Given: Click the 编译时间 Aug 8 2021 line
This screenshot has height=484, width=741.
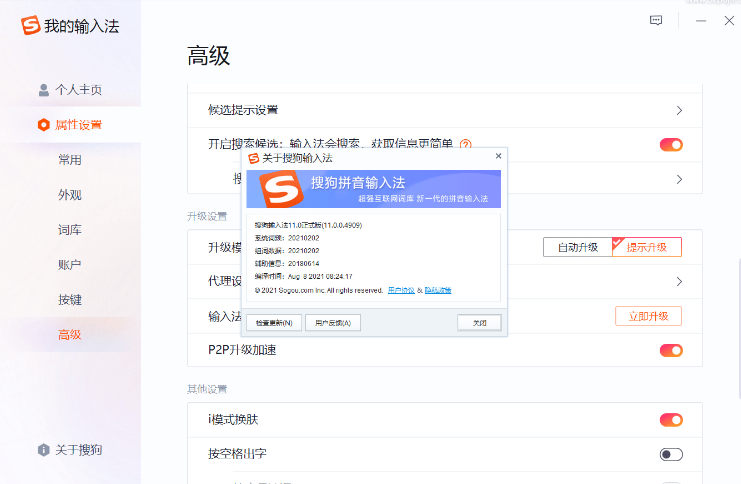Looking at the screenshot, I should [x=303, y=277].
